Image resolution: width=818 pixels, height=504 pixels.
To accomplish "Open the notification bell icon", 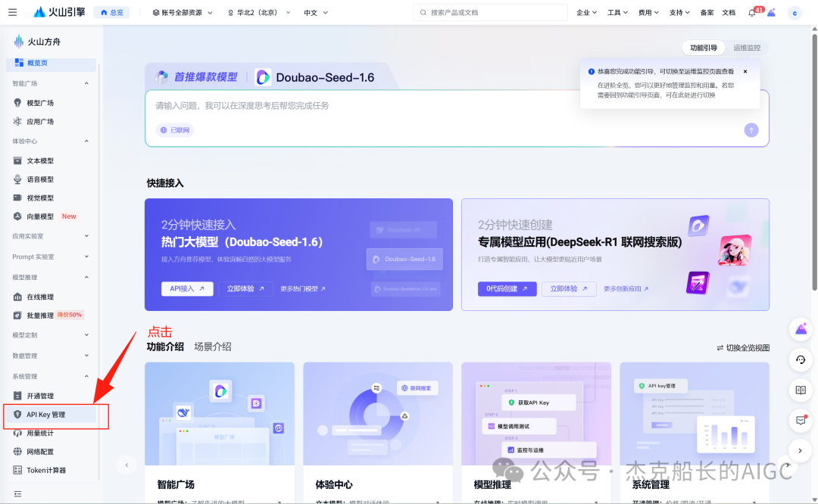I will click(x=752, y=13).
